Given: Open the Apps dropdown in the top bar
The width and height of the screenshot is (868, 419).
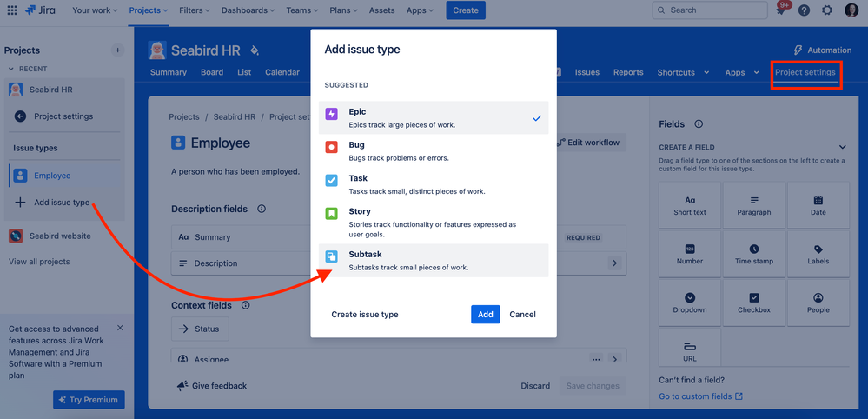Looking at the screenshot, I should pyautogui.click(x=421, y=10).
